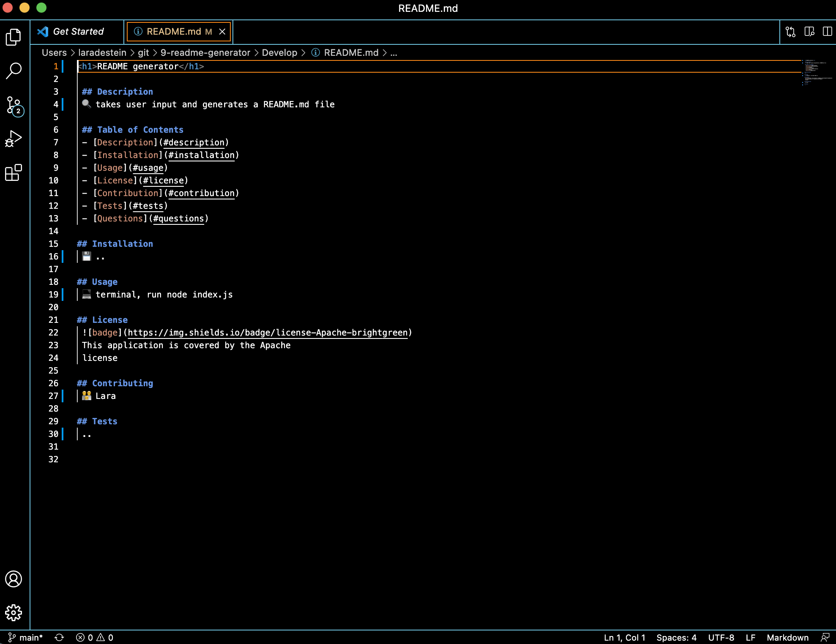Open the Search view

[x=14, y=71]
